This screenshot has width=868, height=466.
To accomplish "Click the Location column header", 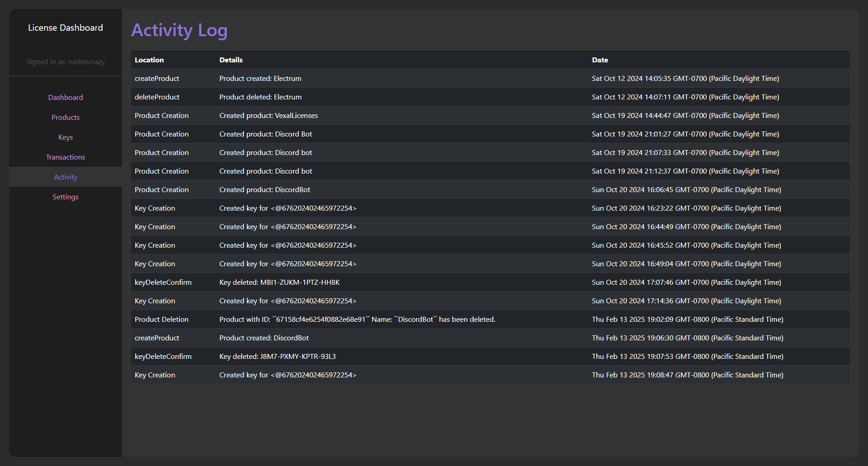I will (149, 60).
